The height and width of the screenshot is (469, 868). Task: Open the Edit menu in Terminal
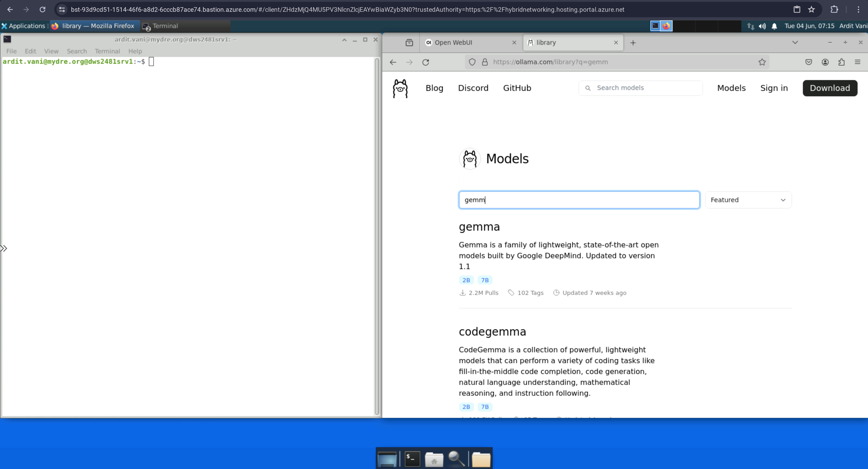30,51
